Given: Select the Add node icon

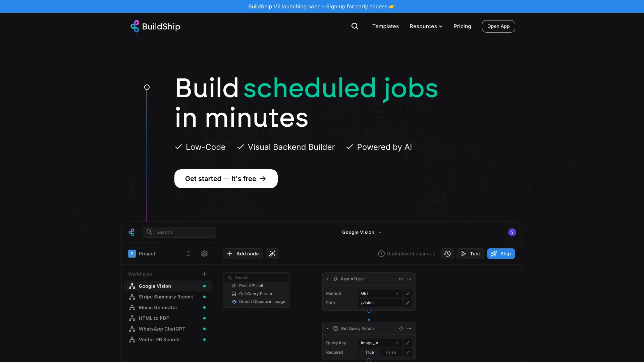Looking at the screenshot, I should pos(229,253).
